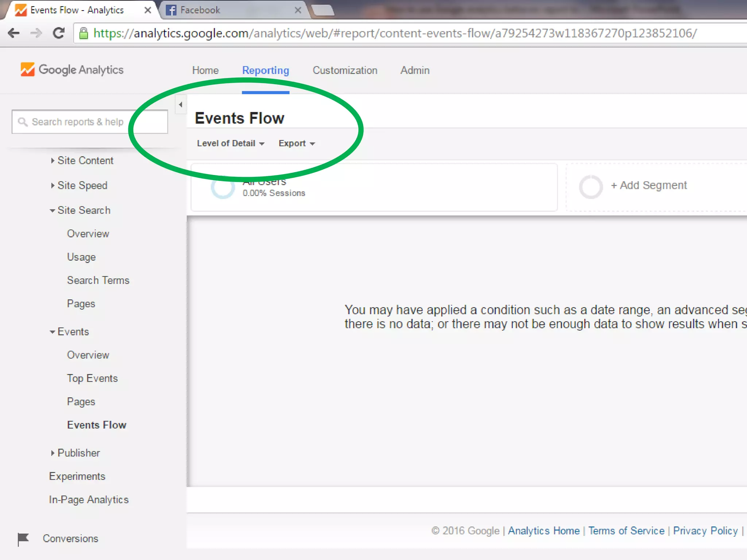The width and height of the screenshot is (747, 560).
Task: Click the browser back arrow icon
Action: click(x=13, y=33)
